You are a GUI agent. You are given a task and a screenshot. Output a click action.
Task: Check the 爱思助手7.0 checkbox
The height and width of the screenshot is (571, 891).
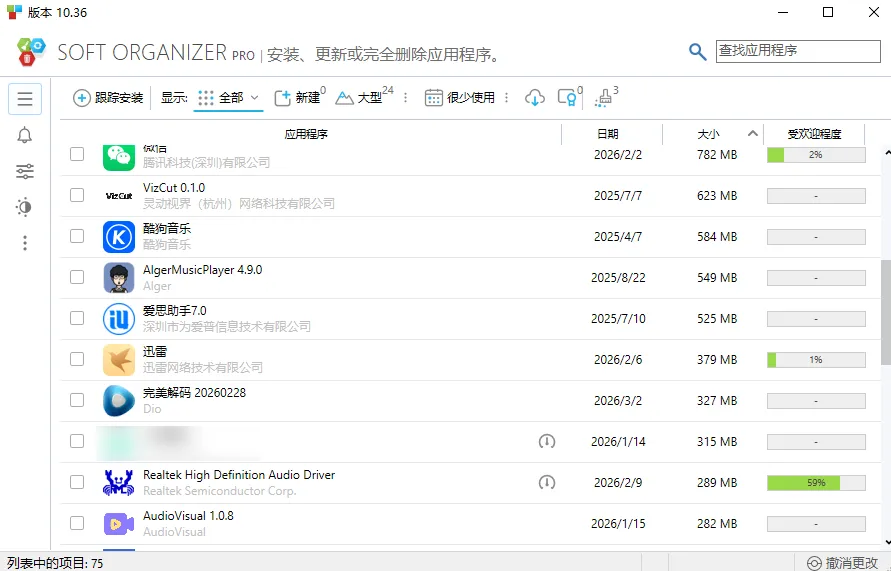click(77, 318)
